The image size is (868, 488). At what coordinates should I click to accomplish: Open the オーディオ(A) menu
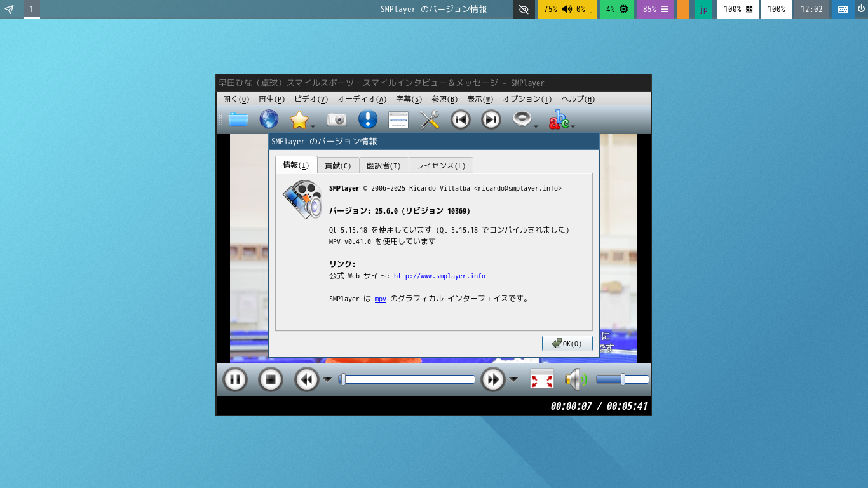pyautogui.click(x=362, y=99)
